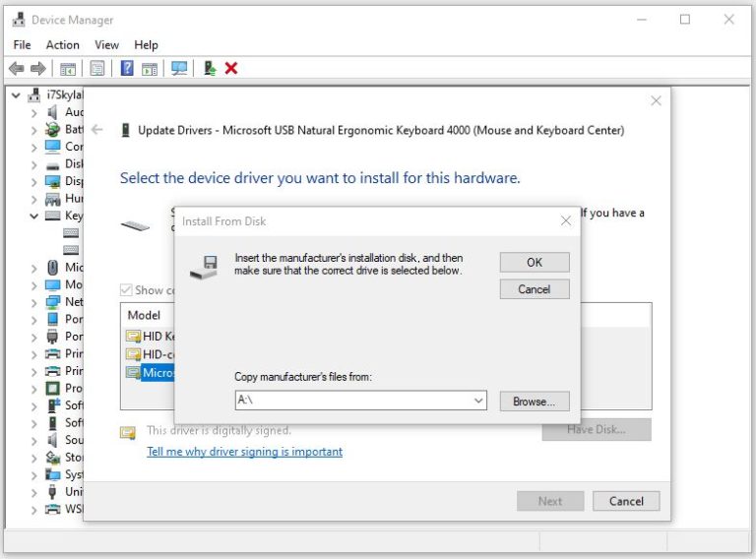Screen dimensions: 756x559
Task: Click the Update driver green arrow icon
Action: pos(210,69)
